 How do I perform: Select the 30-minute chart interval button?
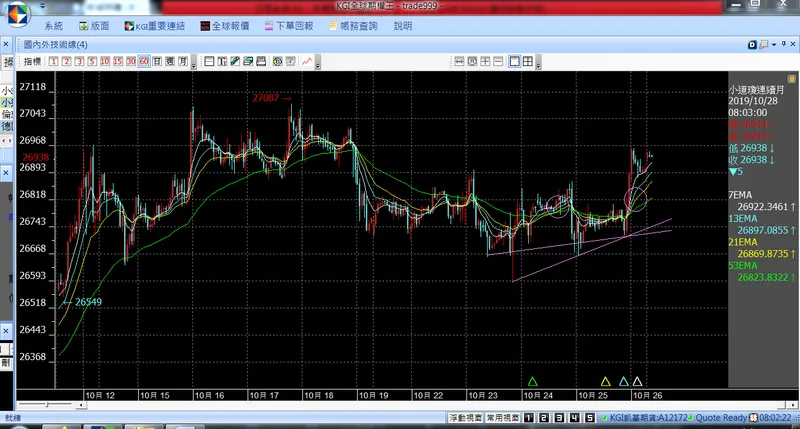(x=131, y=62)
